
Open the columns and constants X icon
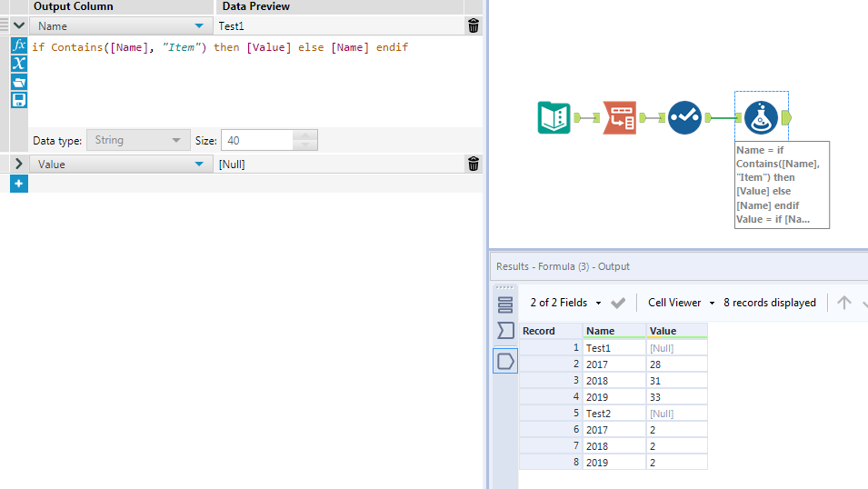click(19, 64)
